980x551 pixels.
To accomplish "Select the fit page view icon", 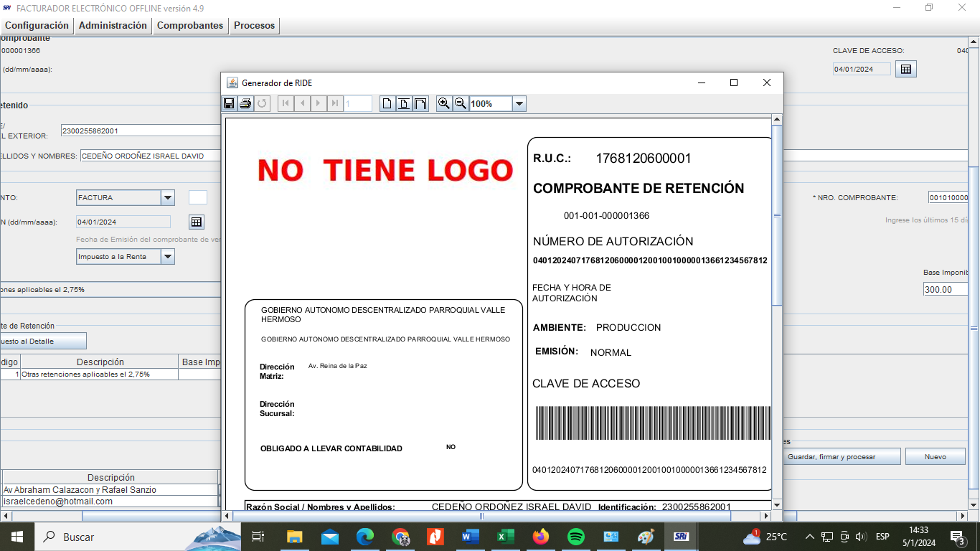I will point(404,103).
